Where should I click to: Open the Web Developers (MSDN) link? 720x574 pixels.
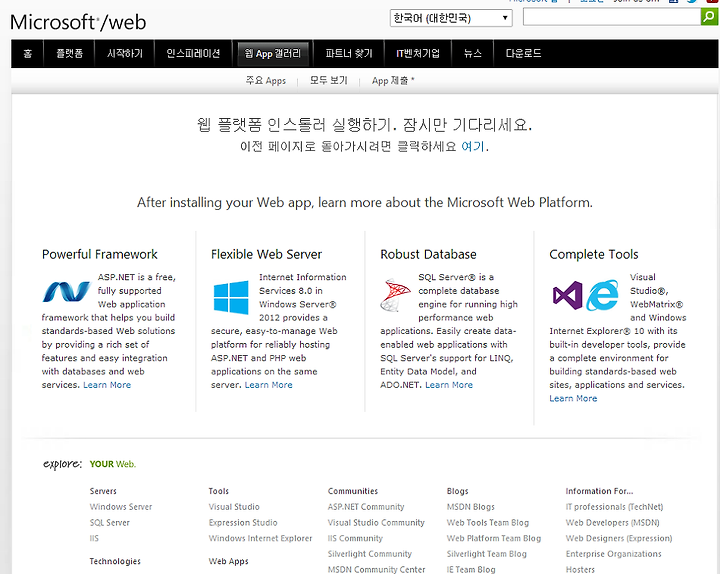[613, 523]
